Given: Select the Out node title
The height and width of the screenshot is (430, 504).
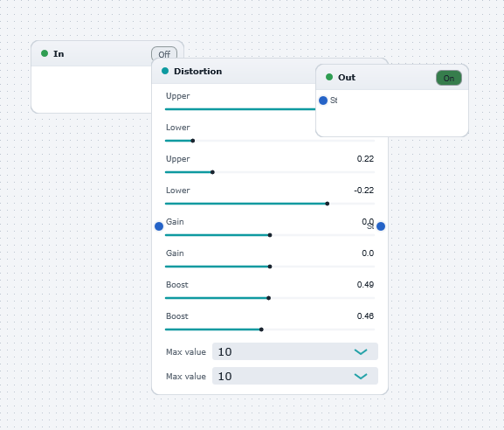Looking at the screenshot, I should pyautogui.click(x=347, y=78).
